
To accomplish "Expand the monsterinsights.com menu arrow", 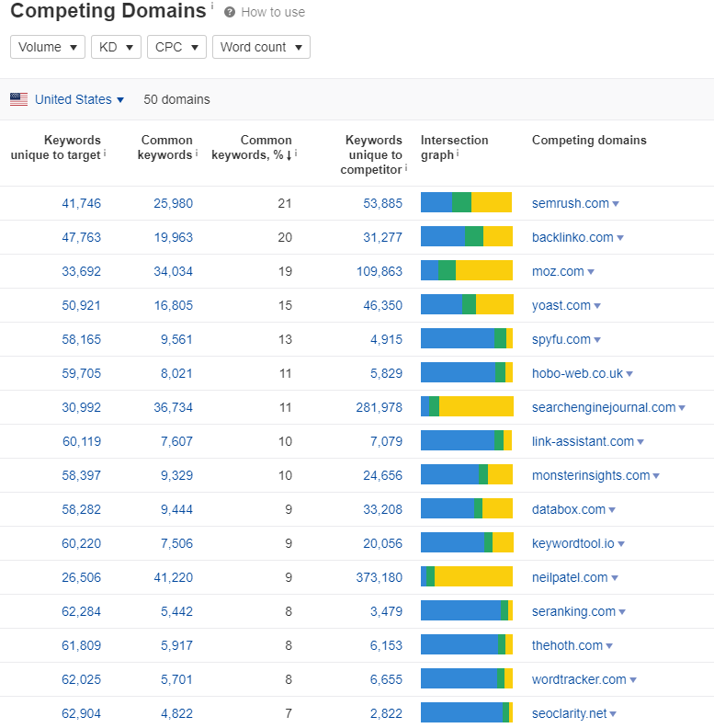I will (656, 476).
